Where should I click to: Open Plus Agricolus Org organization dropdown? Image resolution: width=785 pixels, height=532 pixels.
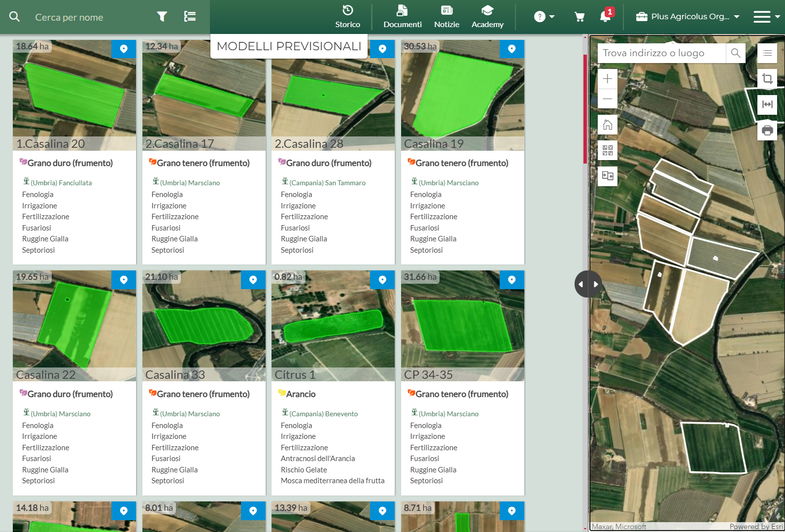tap(688, 17)
